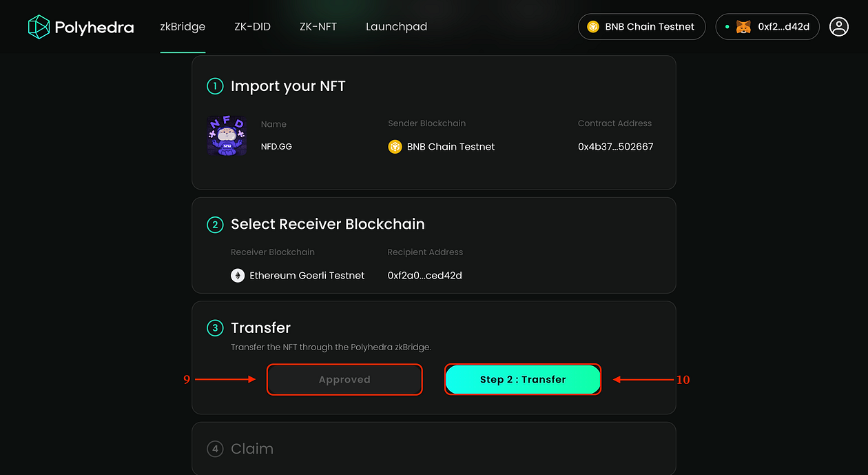Select the NFD.GG NFT thumbnail
Viewport: 868px width, 475px height.
tap(227, 136)
